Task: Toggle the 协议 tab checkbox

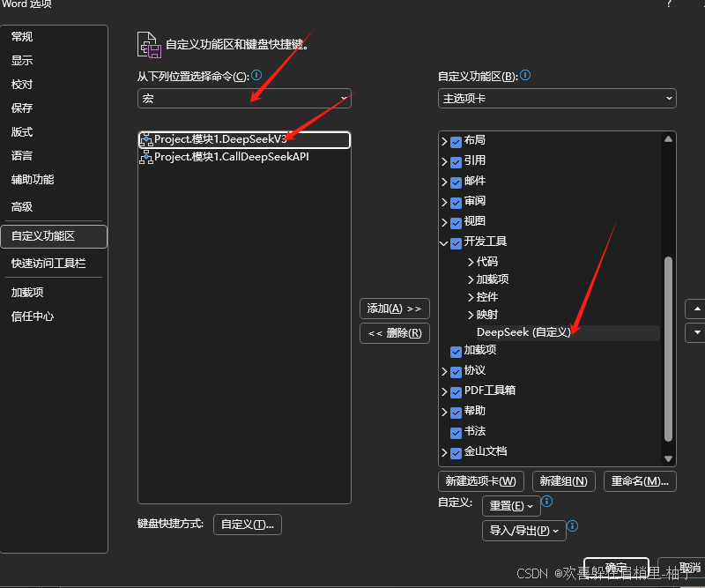Action: coord(456,372)
